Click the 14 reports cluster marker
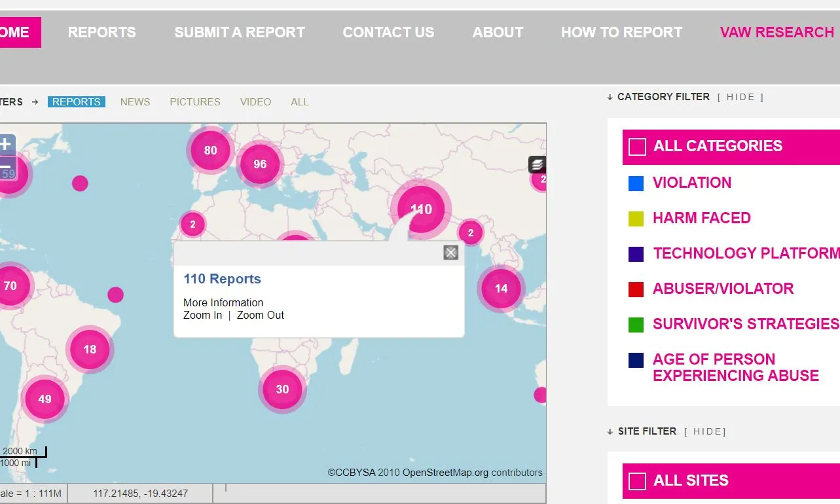The width and height of the screenshot is (840, 504). click(x=501, y=288)
